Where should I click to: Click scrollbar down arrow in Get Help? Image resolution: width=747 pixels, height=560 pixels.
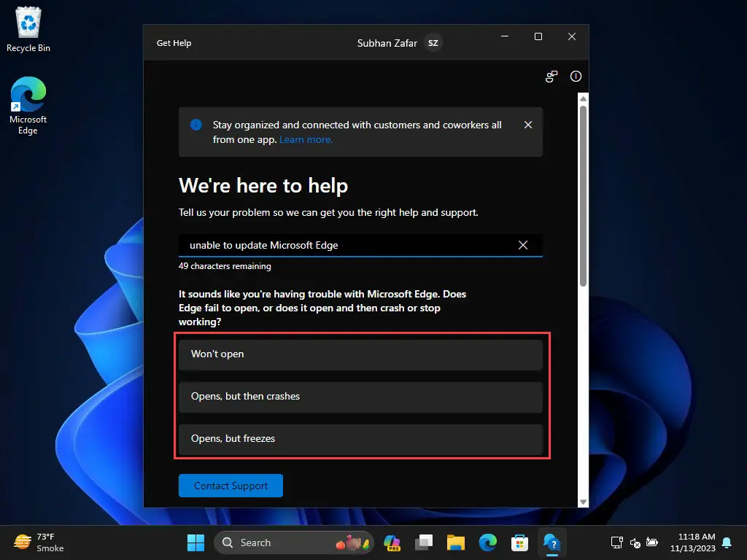583,502
